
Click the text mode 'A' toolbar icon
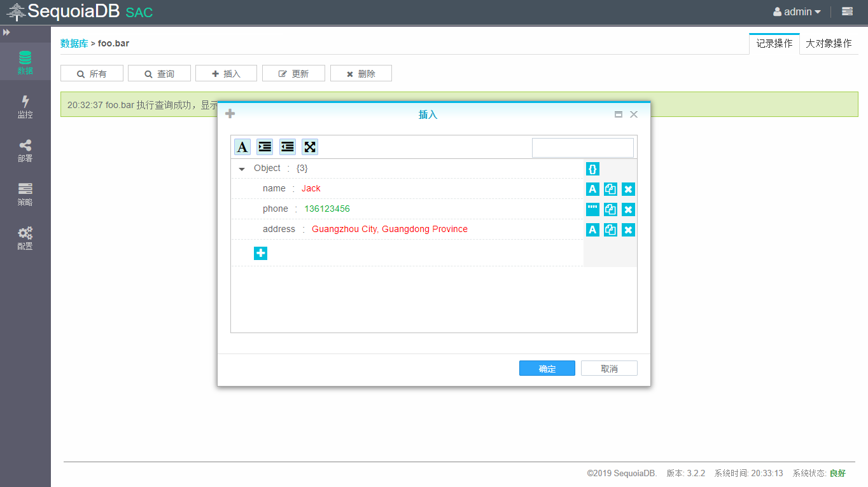242,147
